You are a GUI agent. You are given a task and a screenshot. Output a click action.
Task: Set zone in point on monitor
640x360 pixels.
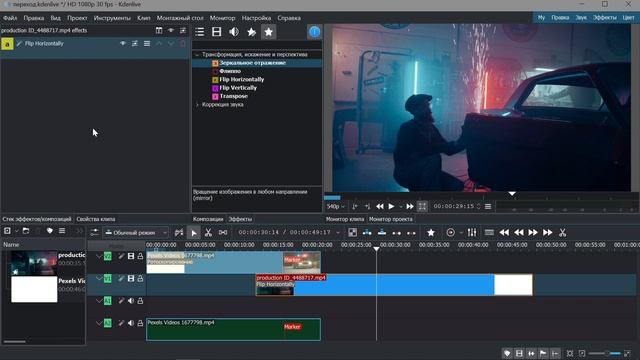(x=355, y=207)
